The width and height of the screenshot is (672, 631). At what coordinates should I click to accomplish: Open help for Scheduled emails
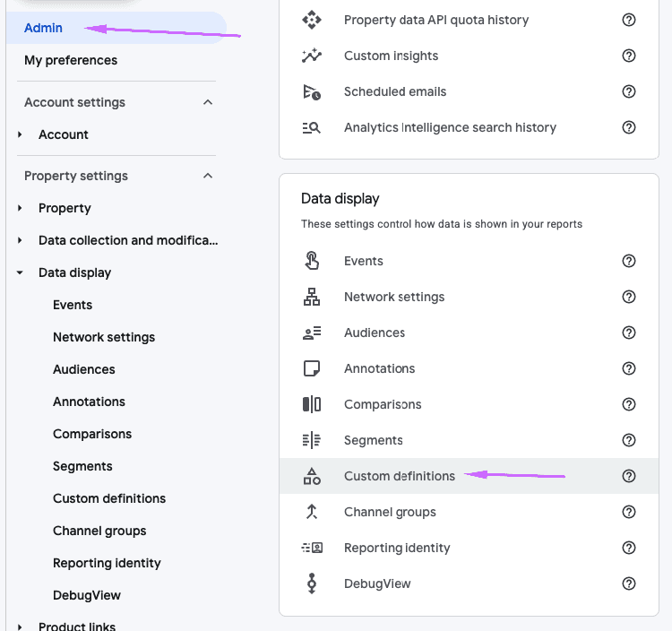point(629,91)
